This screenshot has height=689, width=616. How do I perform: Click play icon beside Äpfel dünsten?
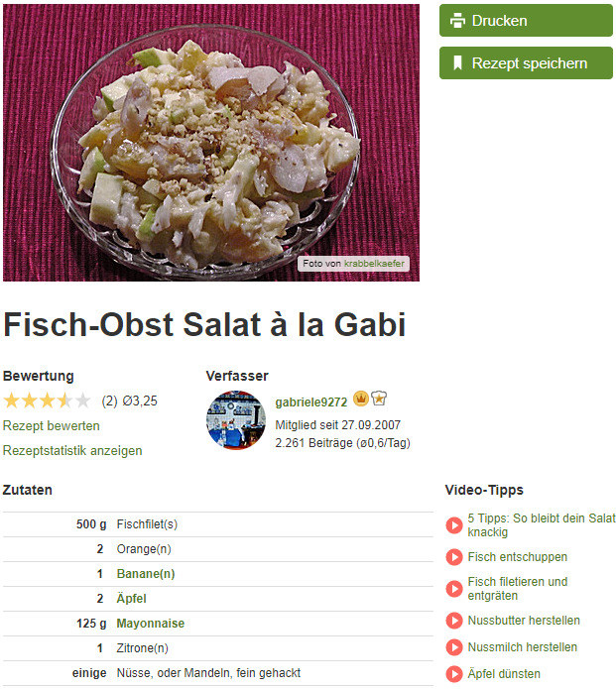point(454,673)
